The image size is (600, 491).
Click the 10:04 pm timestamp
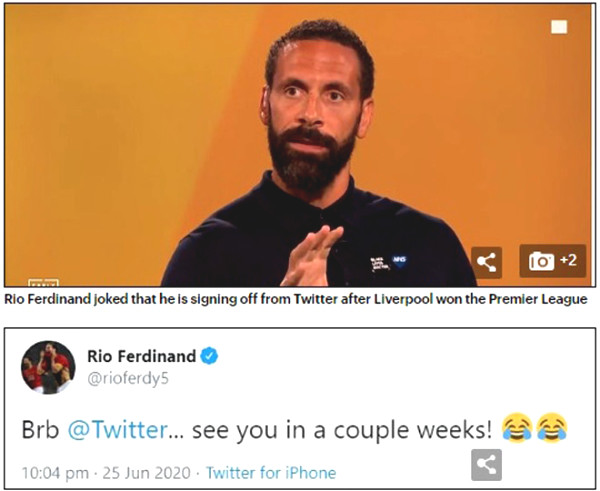pyautogui.click(x=55, y=473)
